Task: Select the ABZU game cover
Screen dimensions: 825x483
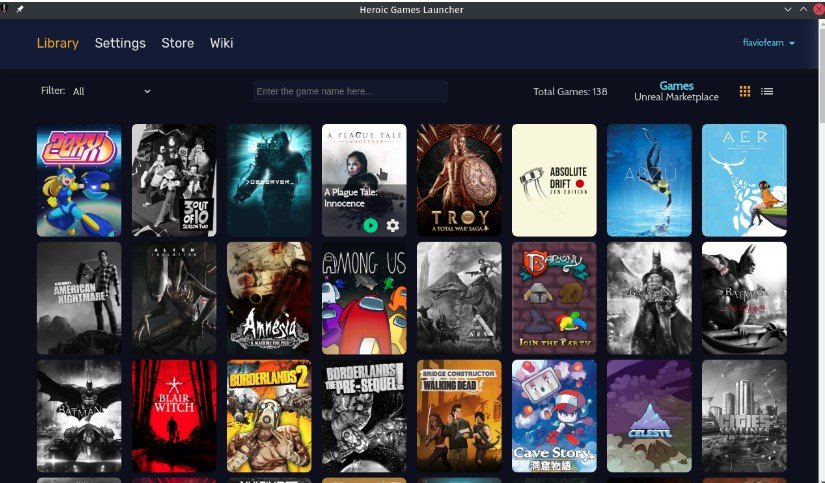Action: [649, 180]
